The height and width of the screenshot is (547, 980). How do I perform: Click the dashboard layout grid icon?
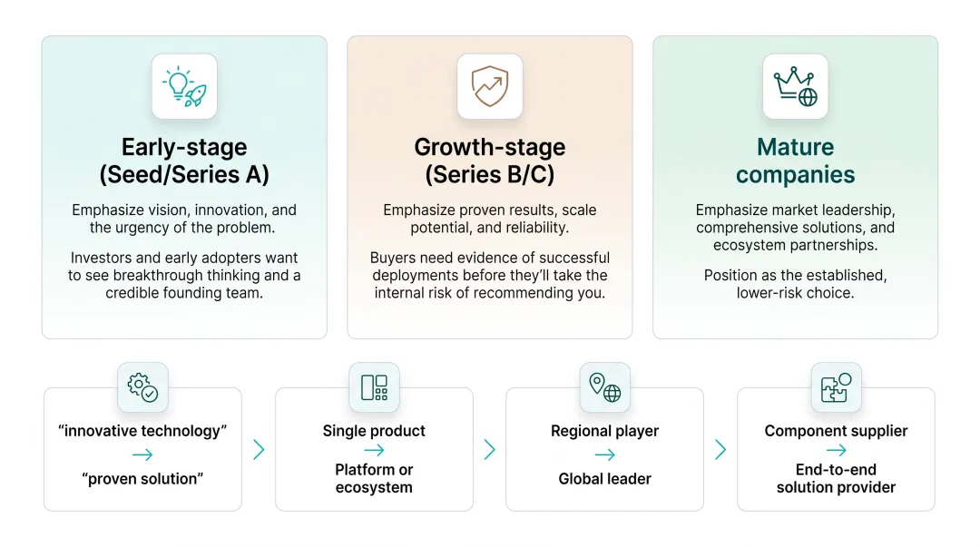point(374,387)
